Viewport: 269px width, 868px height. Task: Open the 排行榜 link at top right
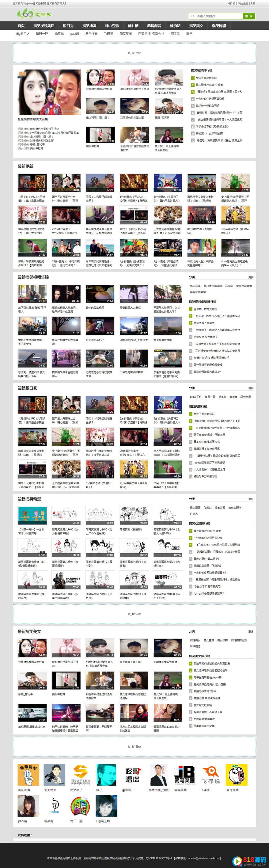click(x=231, y=3)
